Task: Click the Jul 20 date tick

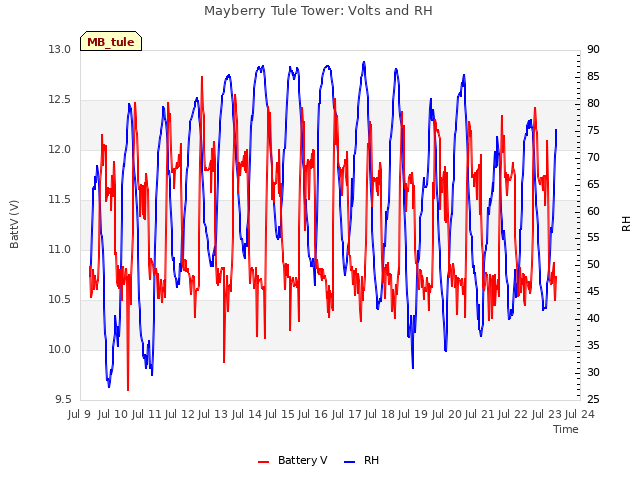Action: (x=446, y=414)
